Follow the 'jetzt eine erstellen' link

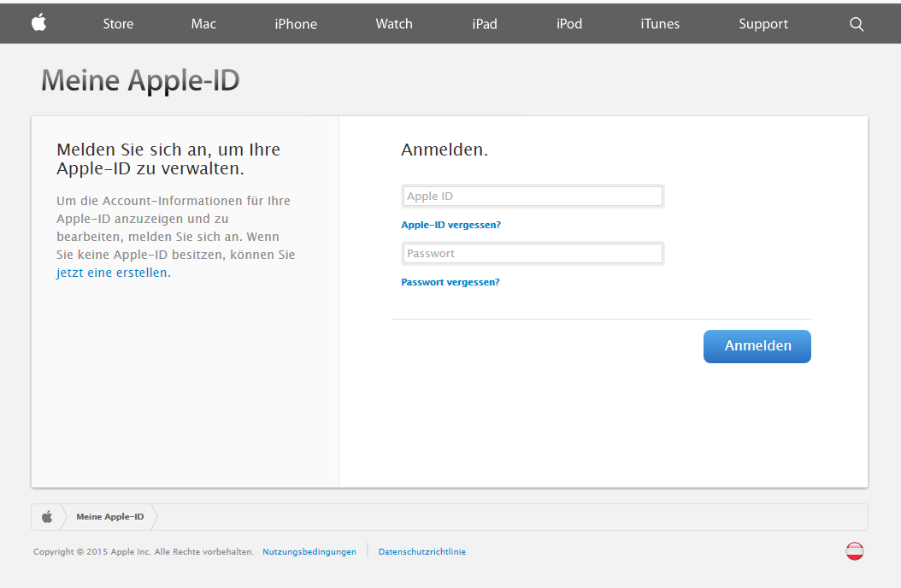coord(114,273)
